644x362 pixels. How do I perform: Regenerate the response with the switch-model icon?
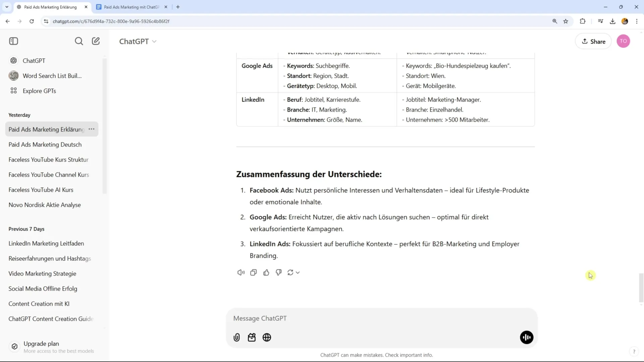pos(293,273)
